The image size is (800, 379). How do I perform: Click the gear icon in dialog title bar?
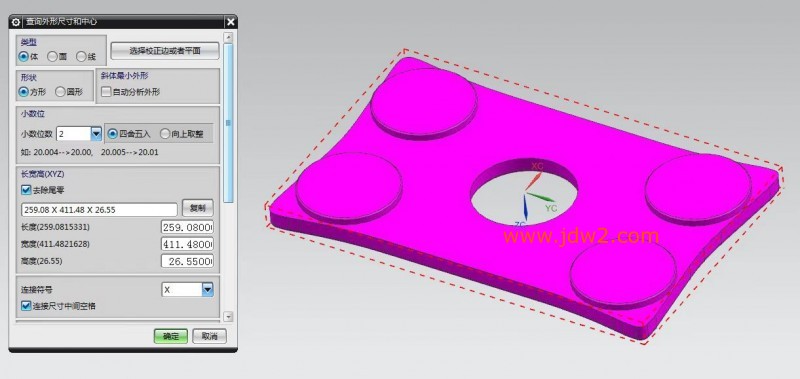click(16, 22)
